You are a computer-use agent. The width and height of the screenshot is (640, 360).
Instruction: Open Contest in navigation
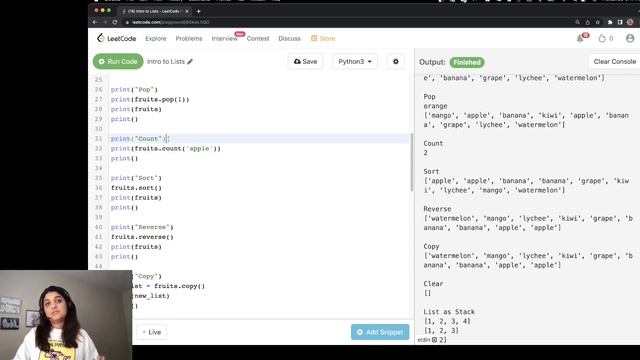tap(258, 38)
